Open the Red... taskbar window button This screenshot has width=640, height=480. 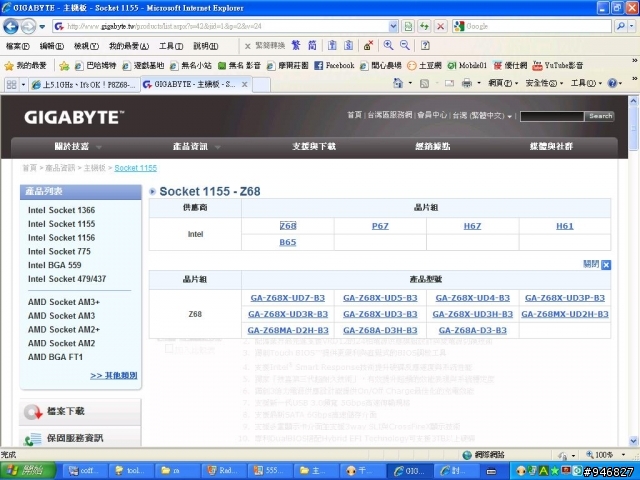coord(222,471)
